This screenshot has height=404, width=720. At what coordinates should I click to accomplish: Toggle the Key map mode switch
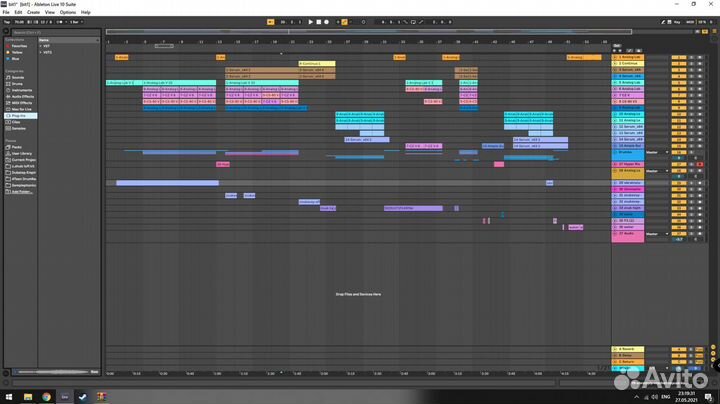pyautogui.click(x=677, y=21)
